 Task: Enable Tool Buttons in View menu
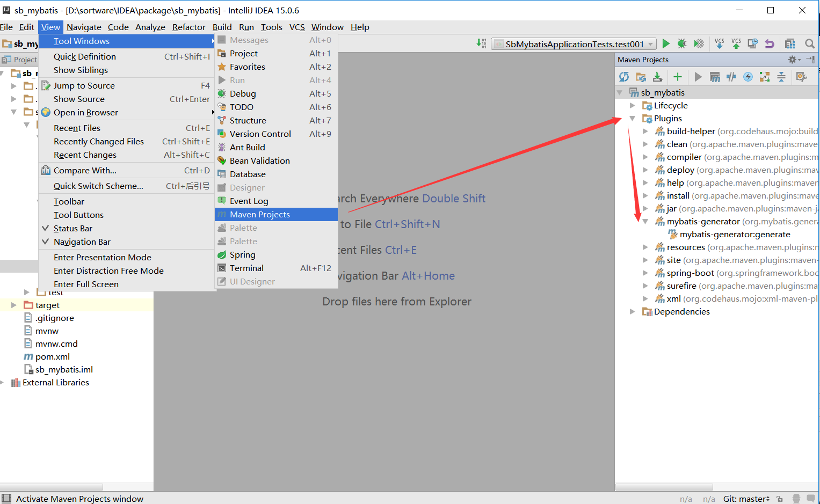click(127, 215)
